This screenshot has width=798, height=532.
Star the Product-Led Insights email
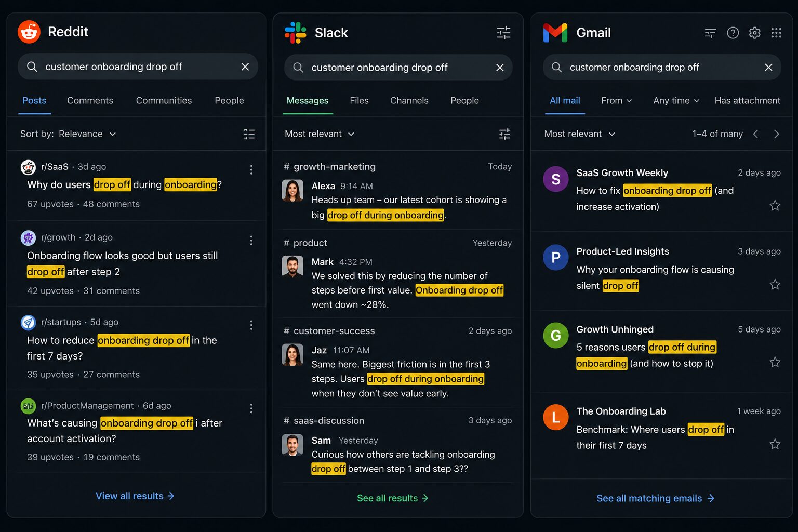pyautogui.click(x=775, y=284)
